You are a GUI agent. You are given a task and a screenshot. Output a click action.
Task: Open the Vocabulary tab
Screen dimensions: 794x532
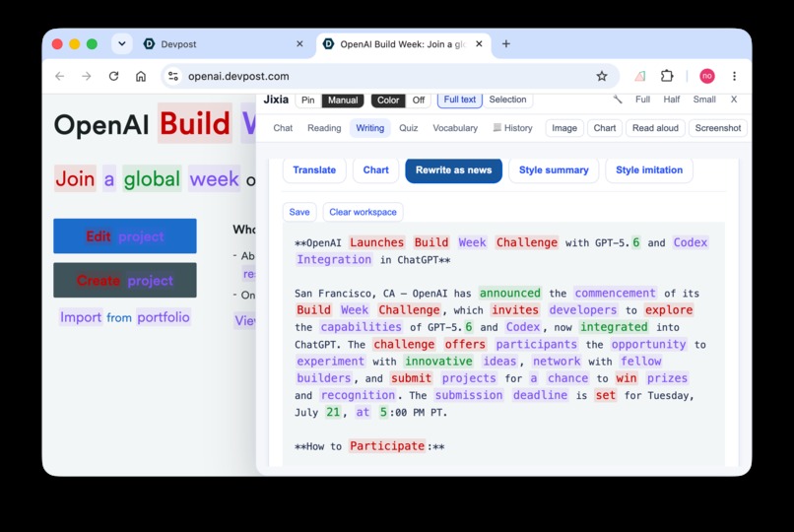[455, 128]
